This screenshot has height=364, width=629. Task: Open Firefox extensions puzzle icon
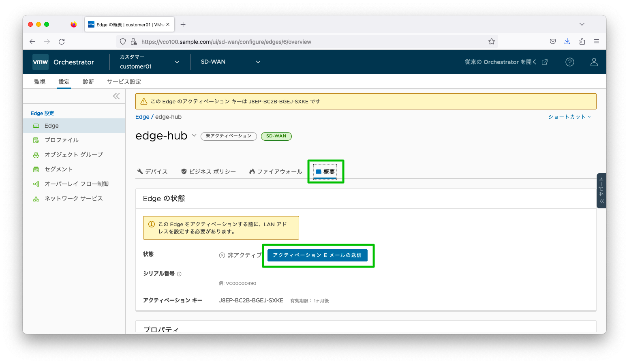tap(582, 41)
